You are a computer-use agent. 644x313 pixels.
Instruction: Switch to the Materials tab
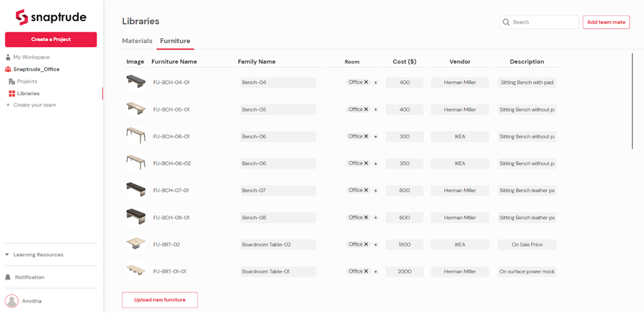tap(137, 41)
